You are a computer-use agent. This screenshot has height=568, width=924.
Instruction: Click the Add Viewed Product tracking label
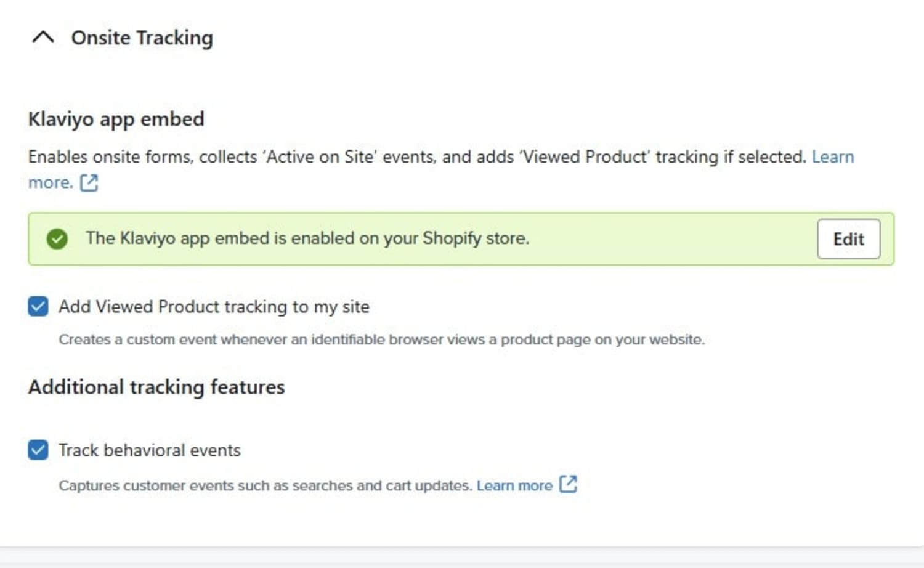pyautogui.click(x=214, y=307)
